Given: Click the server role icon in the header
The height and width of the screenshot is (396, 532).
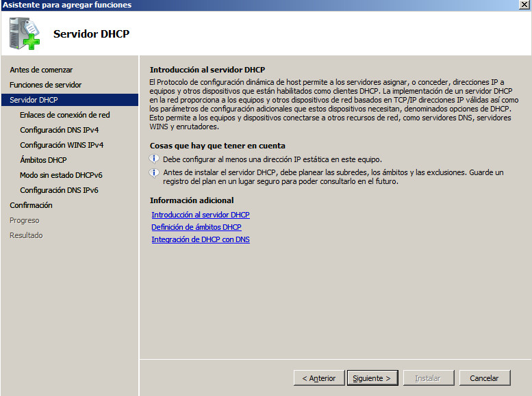Looking at the screenshot, I should [x=25, y=34].
